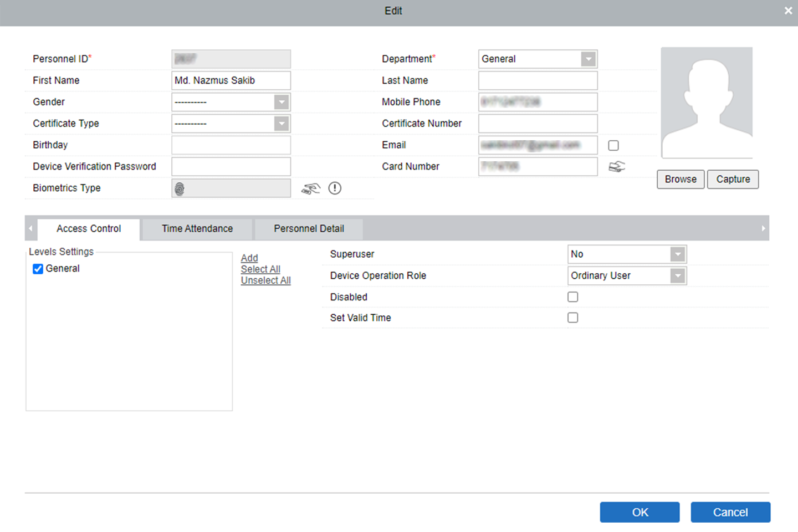Click the Email input field

pyautogui.click(x=538, y=145)
